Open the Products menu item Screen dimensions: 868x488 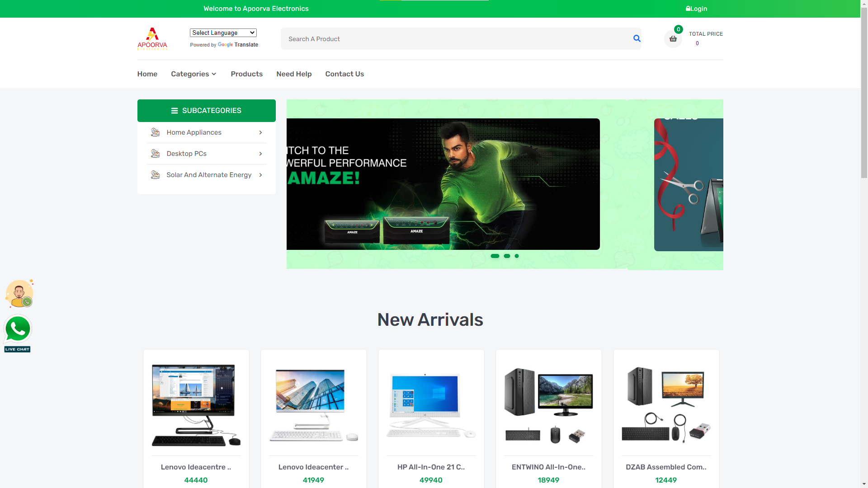[x=246, y=74]
